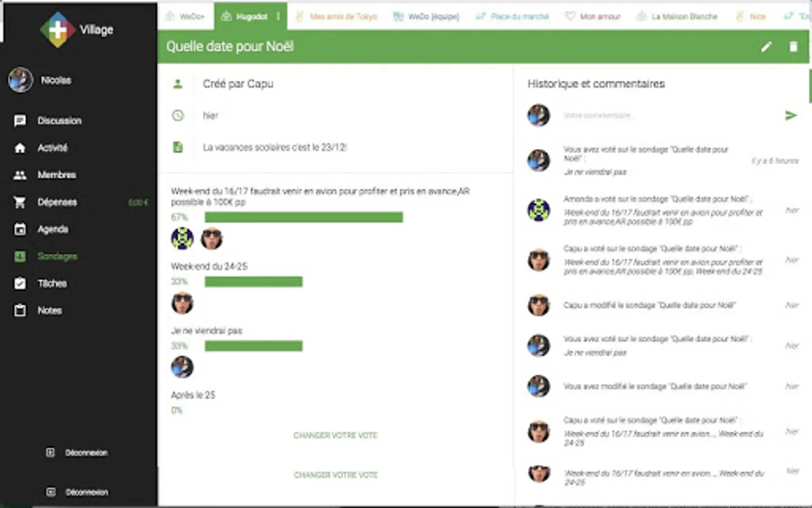
Task: Click Amanda's avatar in the history list
Action: pyautogui.click(x=539, y=210)
